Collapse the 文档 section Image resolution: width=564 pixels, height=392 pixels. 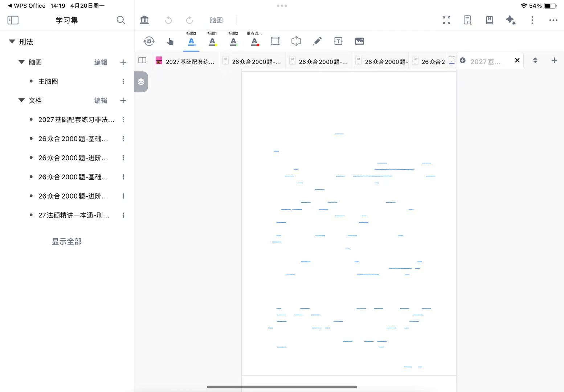point(21,101)
